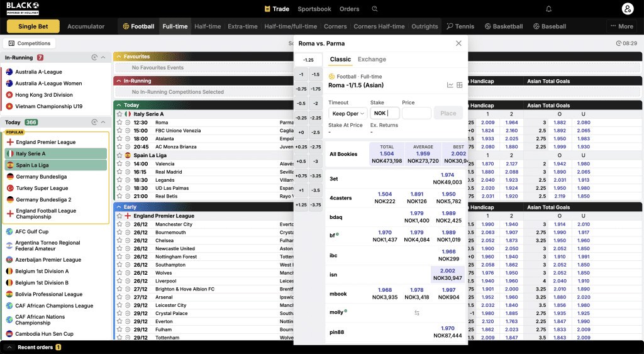Open the Timeout Keep Open dropdown
644x354 pixels.
347,113
